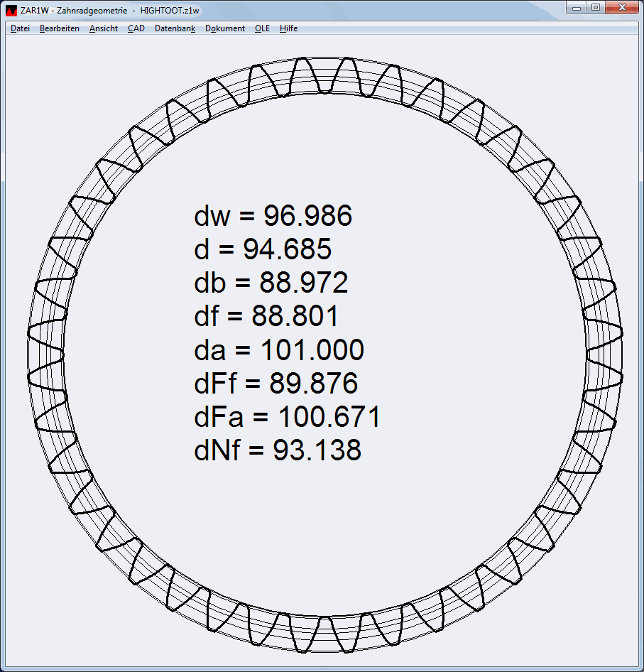Image resolution: width=644 pixels, height=672 pixels.
Task: Click the ZAR1W application icon in title bar
Action: tap(11, 9)
